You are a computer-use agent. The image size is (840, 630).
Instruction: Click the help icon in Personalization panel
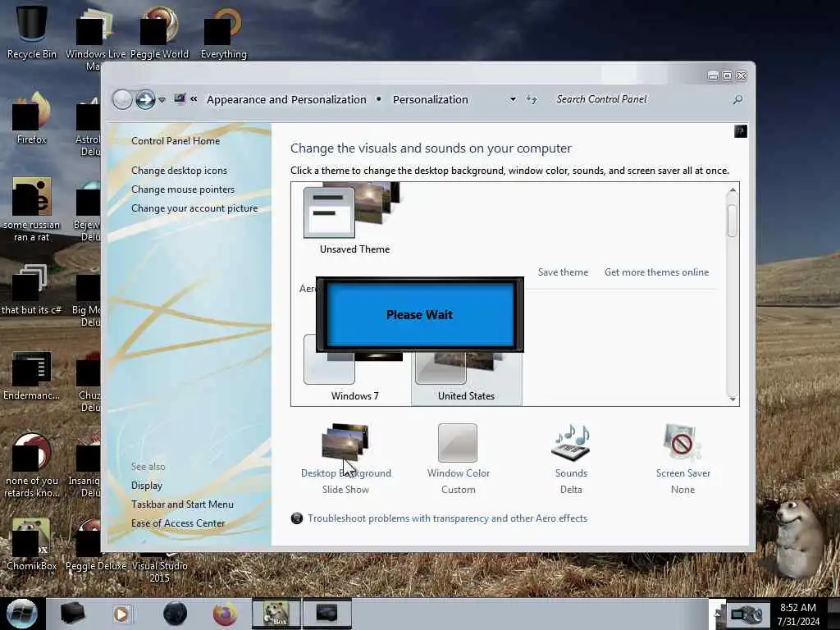[x=741, y=131]
